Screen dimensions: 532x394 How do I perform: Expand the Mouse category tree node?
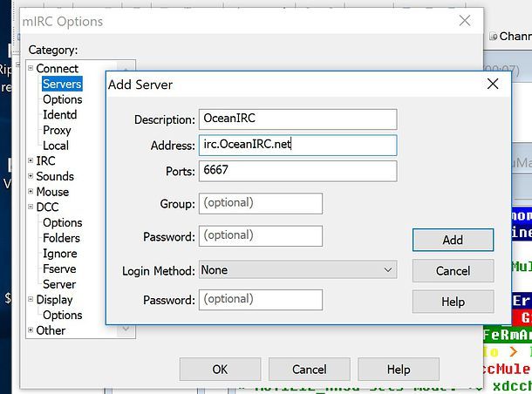pyautogui.click(x=31, y=191)
